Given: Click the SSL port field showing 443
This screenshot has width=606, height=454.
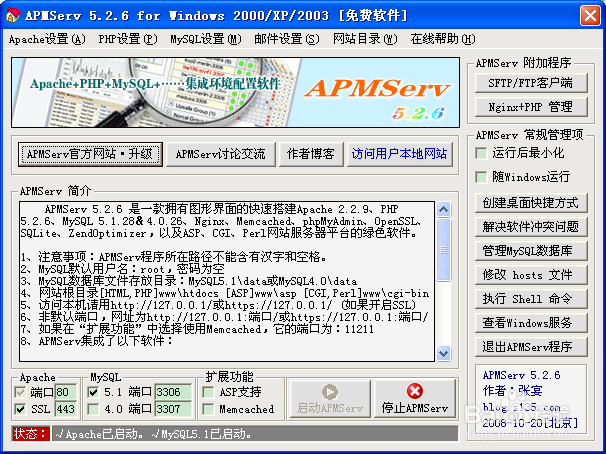Looking at the screenshot, I should click(66, 409).
